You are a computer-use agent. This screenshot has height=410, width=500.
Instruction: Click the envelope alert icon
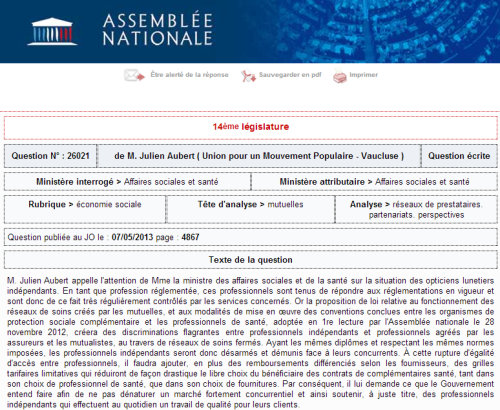(x=134, y=75)
